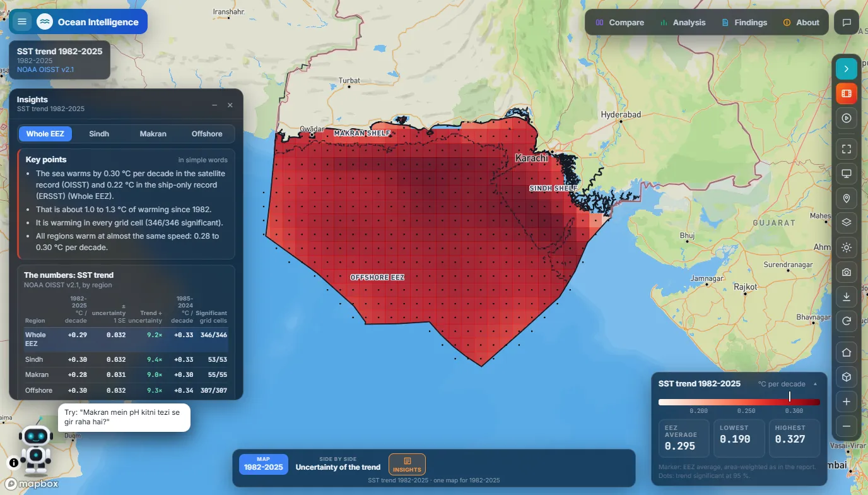The width and height of the screenshot is (868, 495).
Task: Close the Insights panel
Action: pyautogui.click(x=230, y=105)
